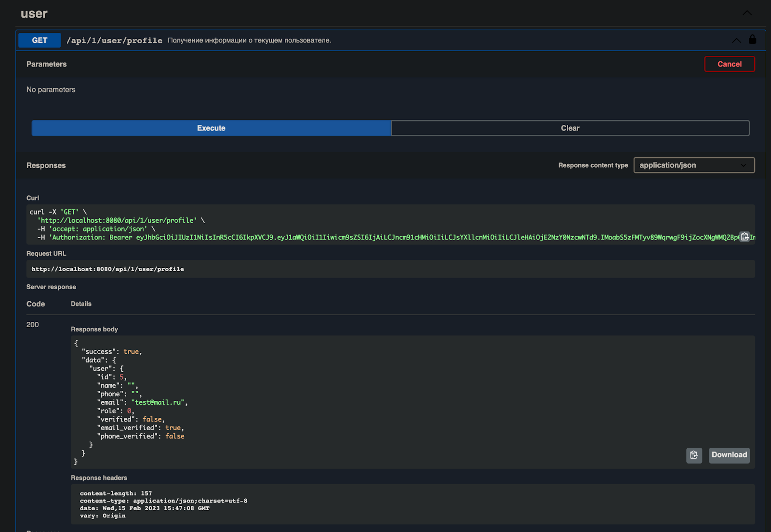The image size is (771, 532).
Task: Open the Response content type dropdown
Action: 693,165
